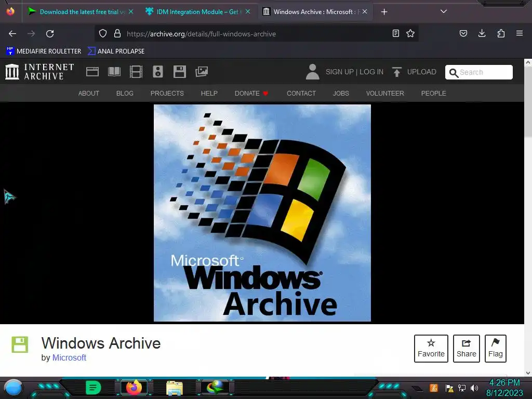Open the DONATE menu item
This screenshot has height=399, width=532.
[x=251, y=94]
